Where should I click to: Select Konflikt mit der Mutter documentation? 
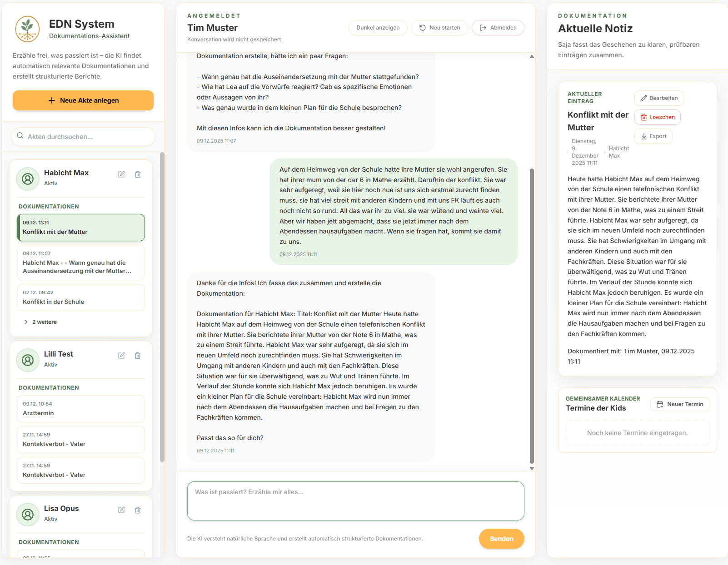(81, 228)
